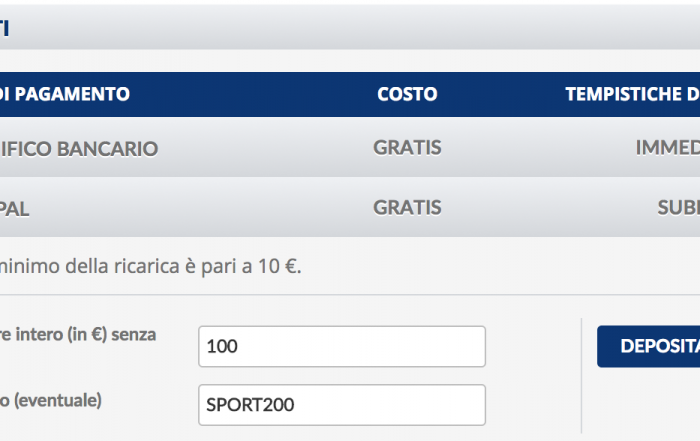Click the vertical divider left of DEPOSITA
The height and width of the screenshot is (441, 700).
point(581,375)
